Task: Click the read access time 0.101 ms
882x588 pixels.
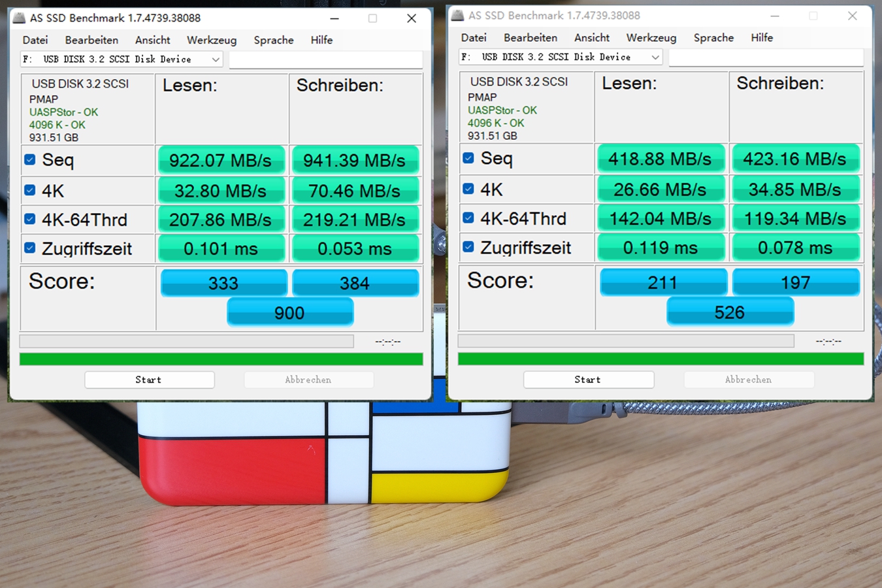Action: (x=221, y=248)
